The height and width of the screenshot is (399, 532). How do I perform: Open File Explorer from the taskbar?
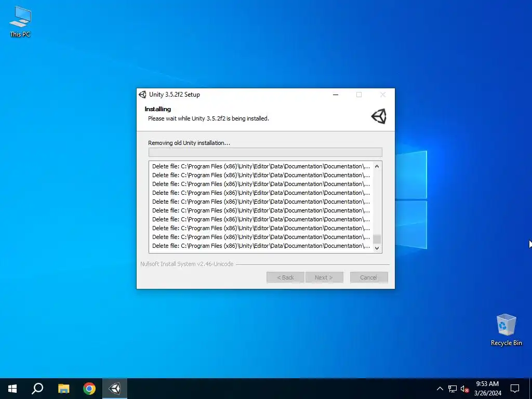63,389
